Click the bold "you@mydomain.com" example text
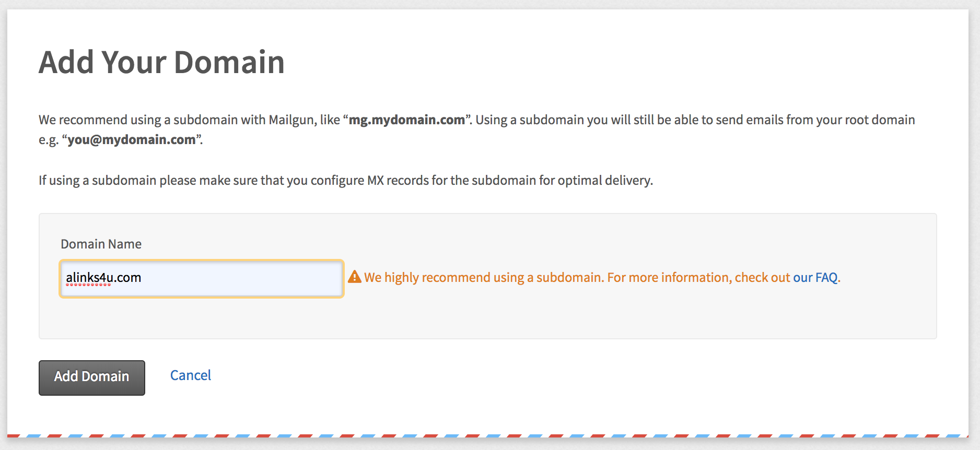This screenshot has height=450, width=980. coord(132,139)
